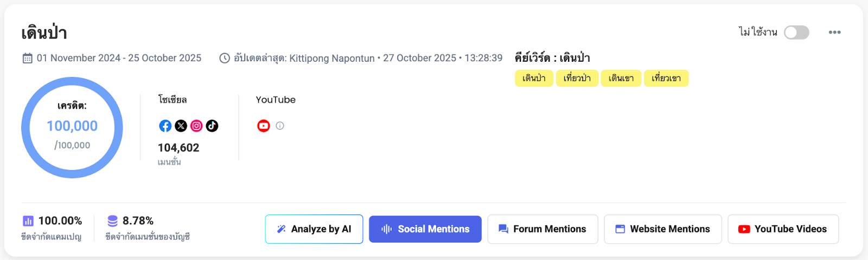Click the account mention limit stack icon
The width and height of the screenshot is (868, 260).
tap(112, 221)
